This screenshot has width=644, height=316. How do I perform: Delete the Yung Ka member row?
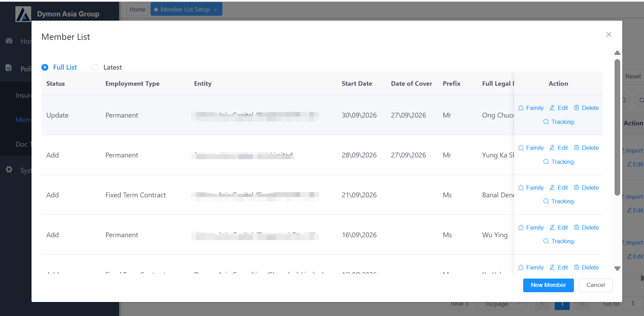(x=587, y=148)
